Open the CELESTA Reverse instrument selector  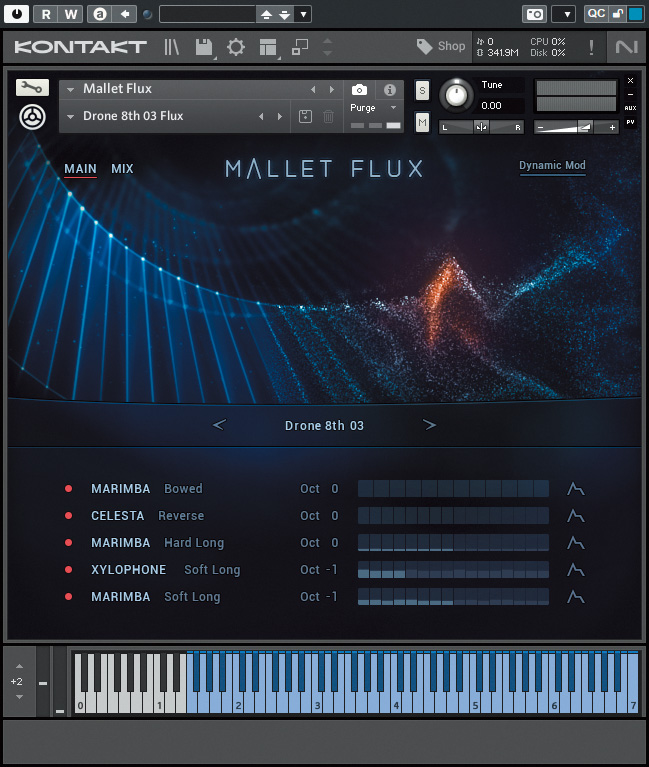tap(148, 516)
